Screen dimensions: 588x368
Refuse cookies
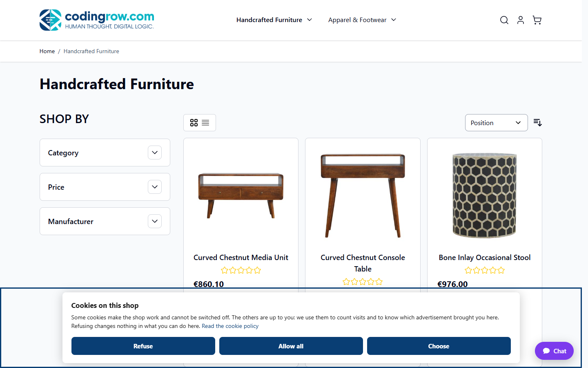point(143,346)
